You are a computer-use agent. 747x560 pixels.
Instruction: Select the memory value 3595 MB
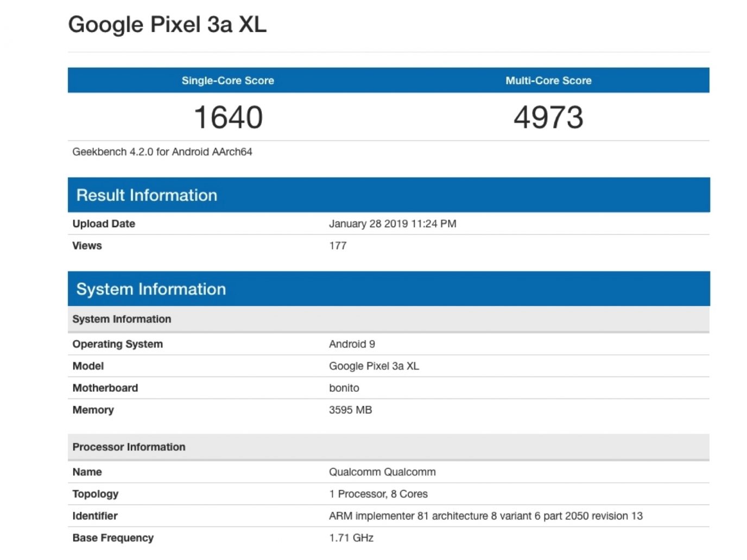pyautogui.click(x=350, y=410)
